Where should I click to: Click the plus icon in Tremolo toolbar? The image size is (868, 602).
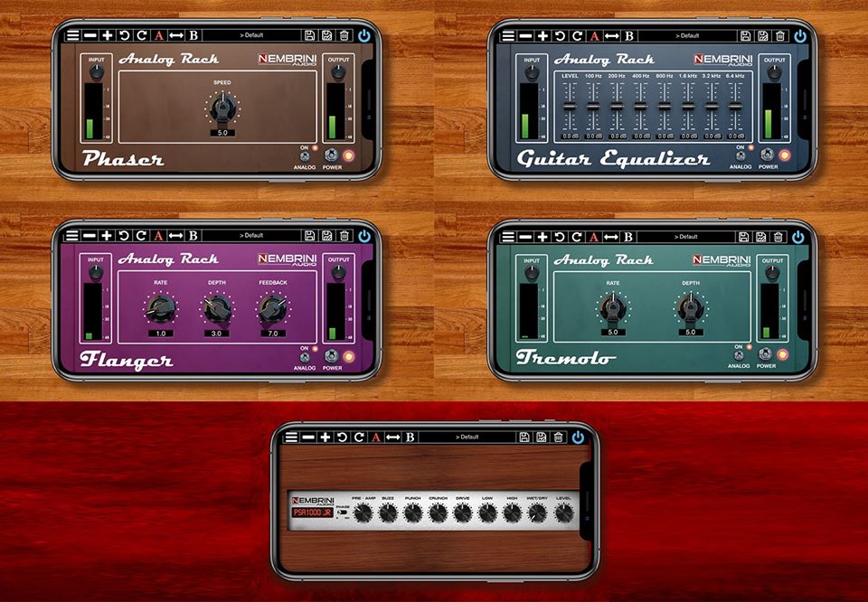542,237
